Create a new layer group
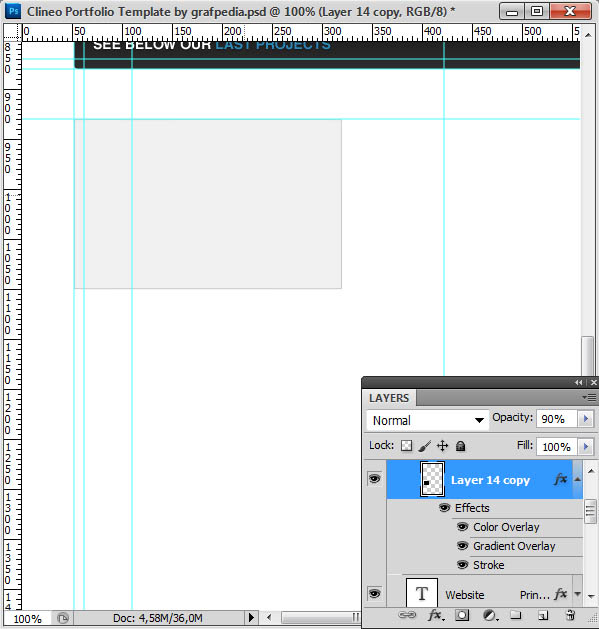Screen dimensions: 599x629 [x=516, y=615]
